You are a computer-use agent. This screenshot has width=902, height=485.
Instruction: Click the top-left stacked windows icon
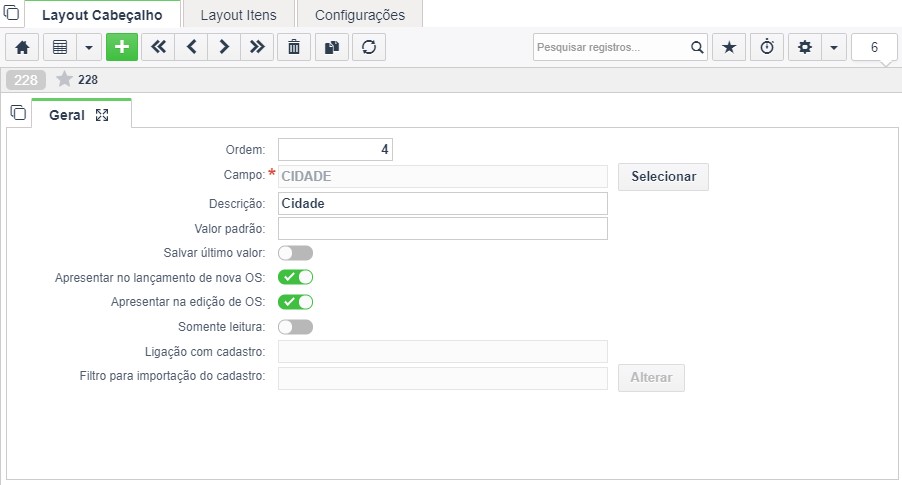point(12,12)
